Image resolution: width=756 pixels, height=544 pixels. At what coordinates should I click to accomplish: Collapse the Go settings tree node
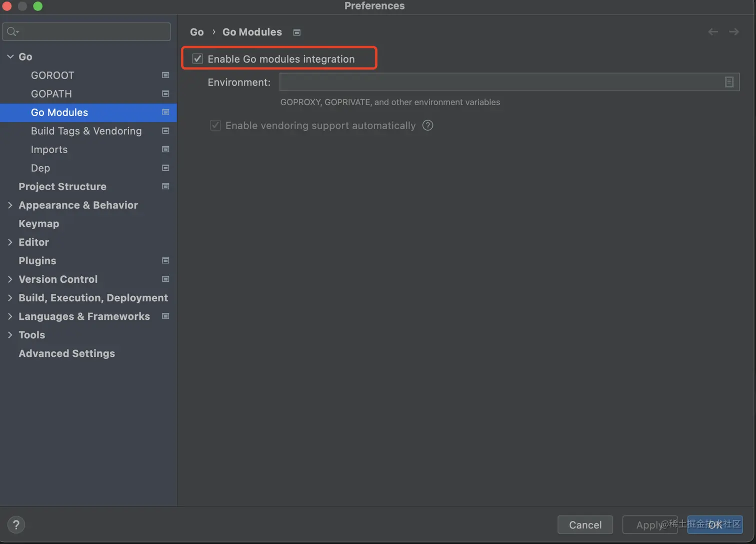tap(10, 57)
